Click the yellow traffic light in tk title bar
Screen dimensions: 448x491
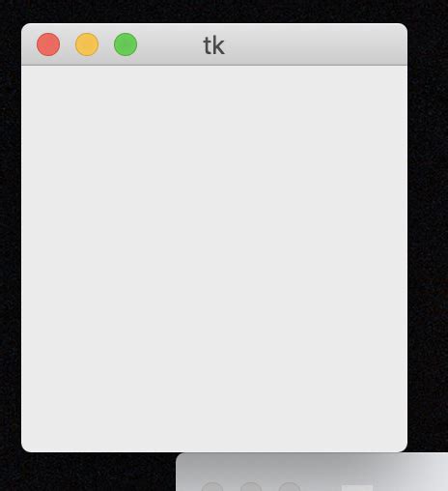pyautogui.click(x=87, y=44)
